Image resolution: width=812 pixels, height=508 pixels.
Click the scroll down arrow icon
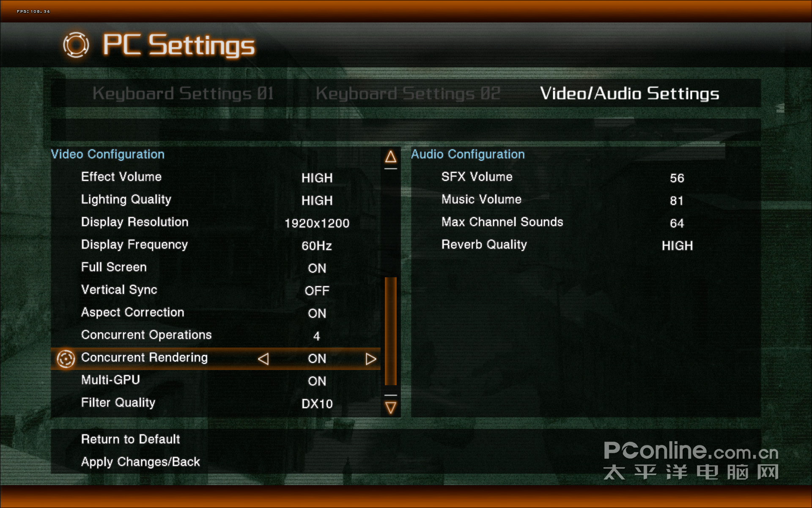pyautogui.click(x=390, y=408)
